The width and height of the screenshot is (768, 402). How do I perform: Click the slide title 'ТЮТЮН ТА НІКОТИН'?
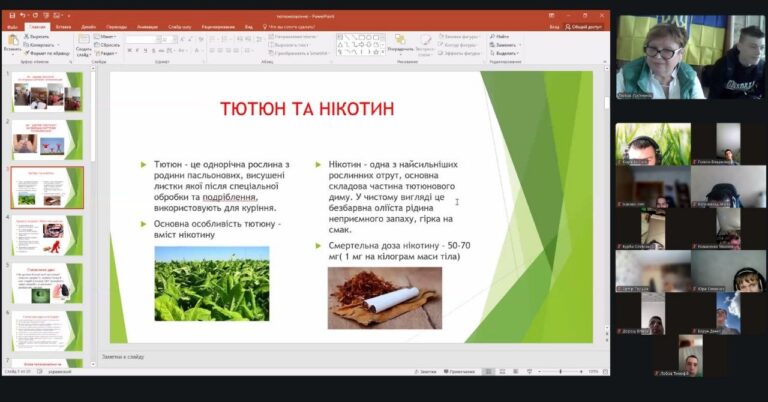tap(307, 108)
